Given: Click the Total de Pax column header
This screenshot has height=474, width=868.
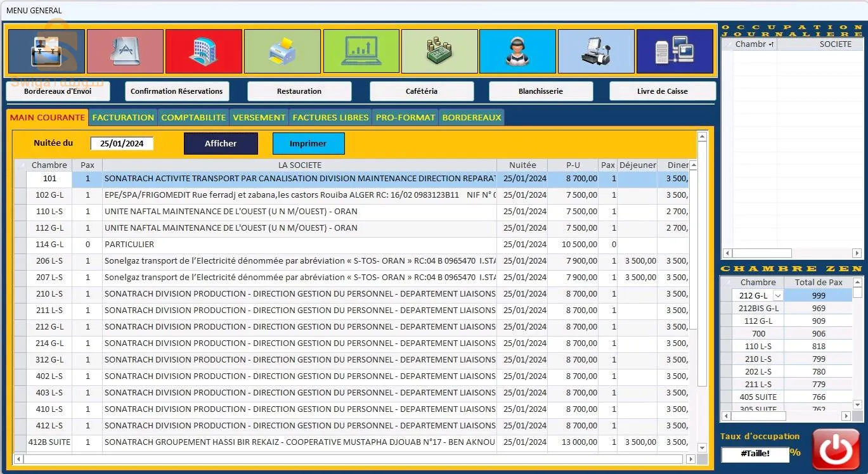Looking at the screenshot, I should [x=819, y=282].
